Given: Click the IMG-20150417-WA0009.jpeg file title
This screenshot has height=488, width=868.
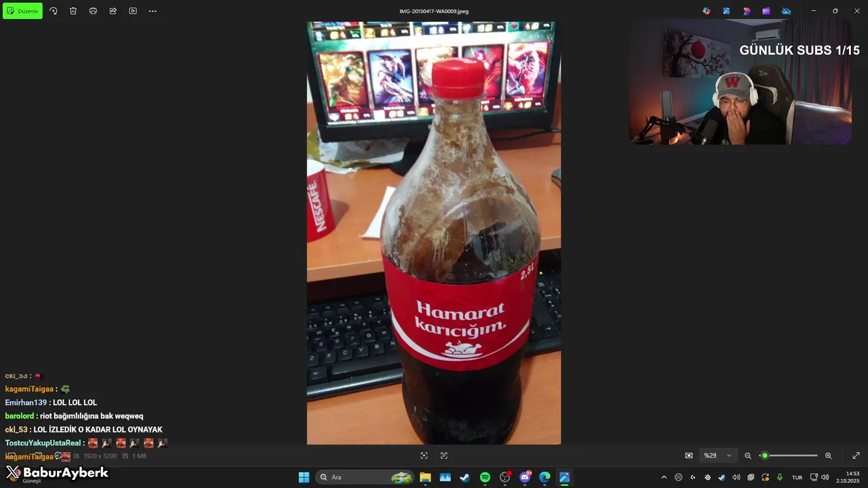Looking at the screenshot, I should (x=434, y=11).
